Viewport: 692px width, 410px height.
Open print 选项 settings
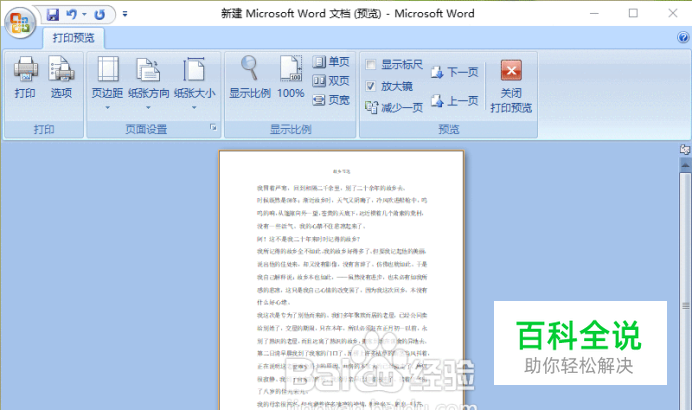[61, 78]
